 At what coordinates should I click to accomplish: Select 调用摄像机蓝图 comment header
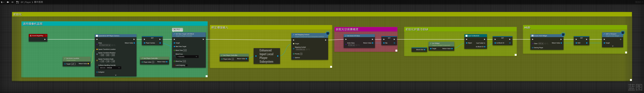[114, 24]
